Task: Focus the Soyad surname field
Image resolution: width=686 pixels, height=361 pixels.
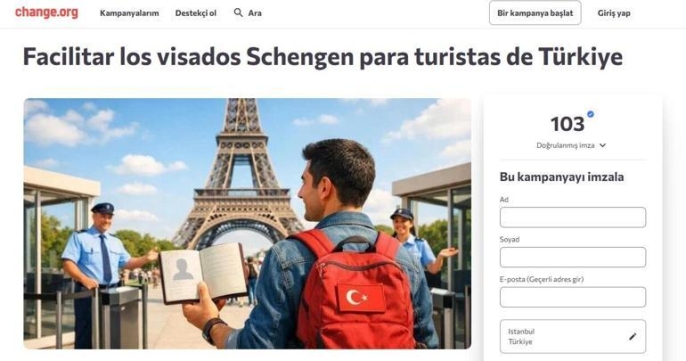Action: [x=573, y=257]
